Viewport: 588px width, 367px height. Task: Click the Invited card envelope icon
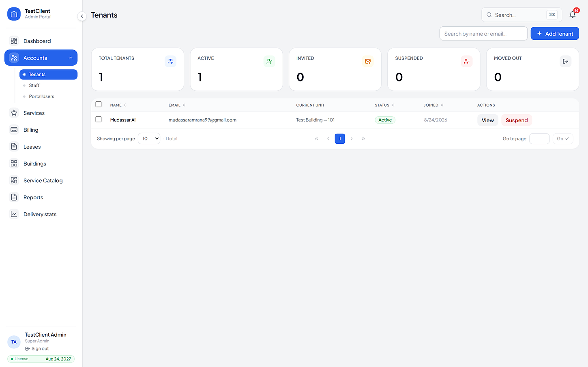368,61
